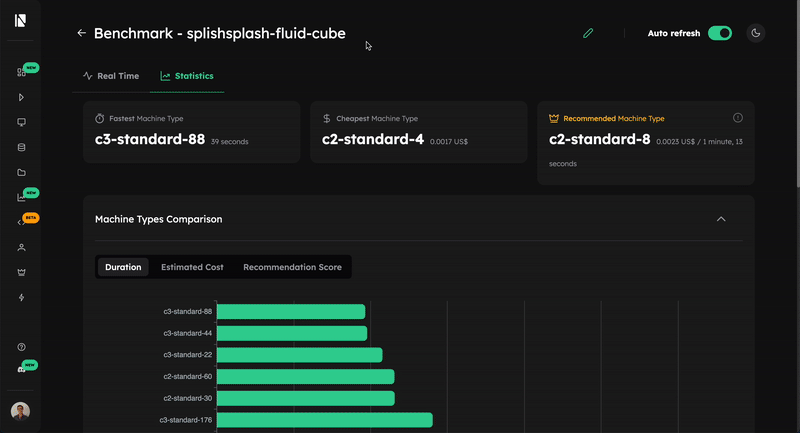
Task: Open the play/run icon in sidebar
Action: [21, 97]
